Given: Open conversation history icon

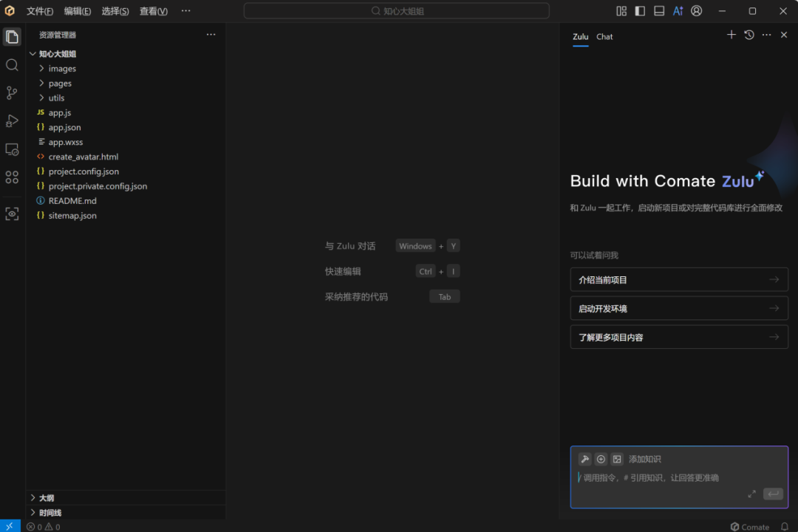Looking at the screenshot, I should 749,35.
